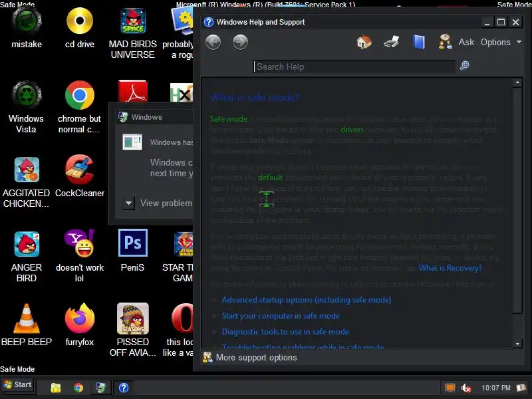Open 'Advanced startup options (including safe mode)' link

pyautogui.click(x=307, y=300)
